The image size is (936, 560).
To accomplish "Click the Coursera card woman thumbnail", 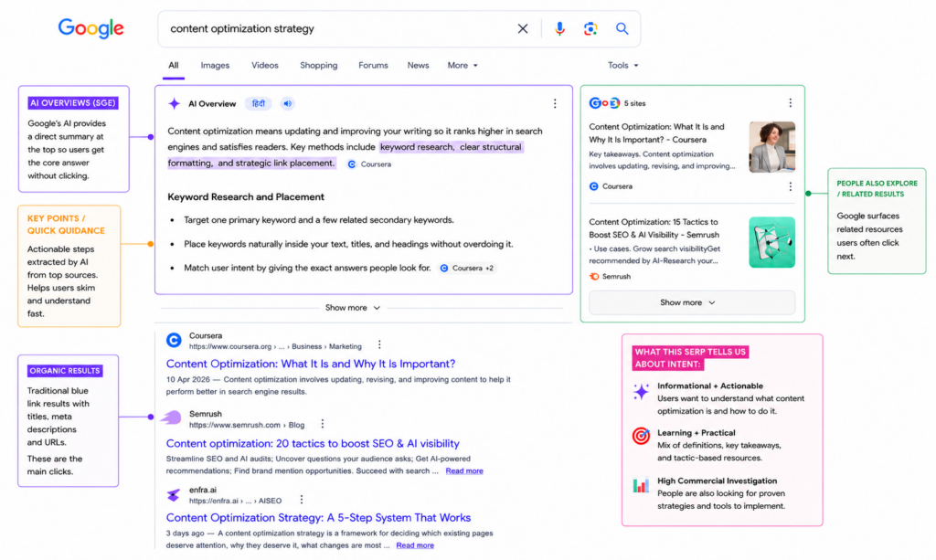I will [771, 147].
